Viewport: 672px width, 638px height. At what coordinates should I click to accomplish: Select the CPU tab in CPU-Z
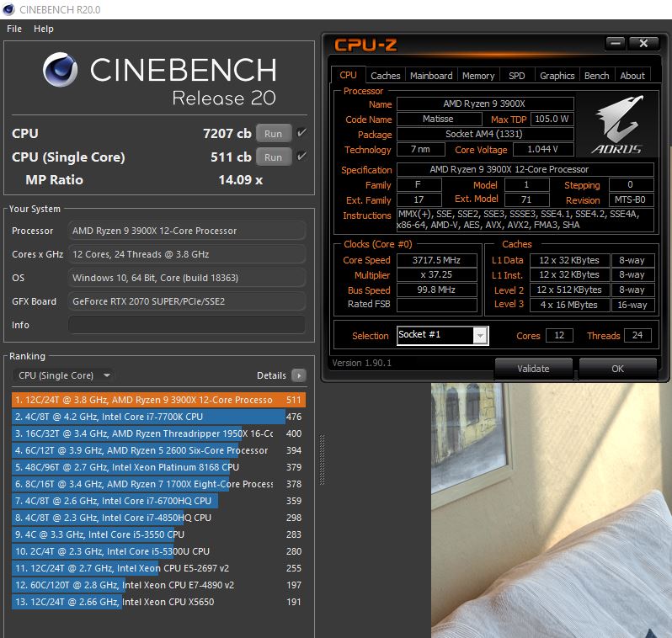[348, 75]
